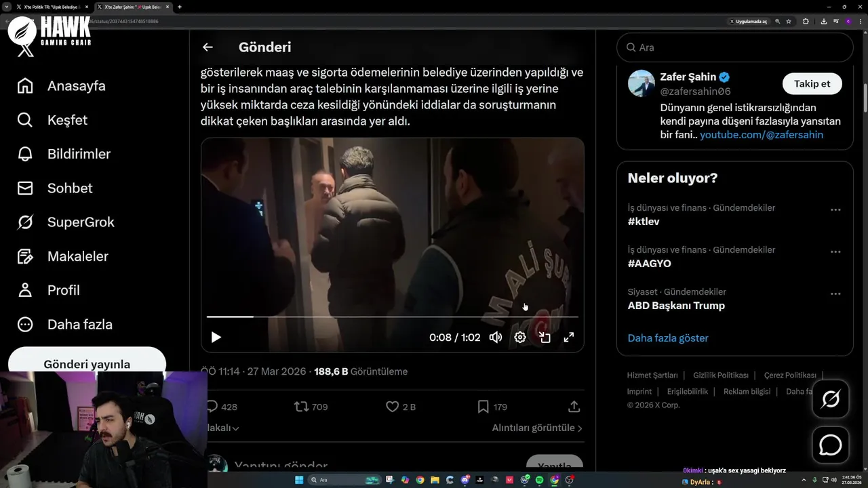868x488 pixels.
Task: Focus the Ara search field on X
Action: pos(734,47)
